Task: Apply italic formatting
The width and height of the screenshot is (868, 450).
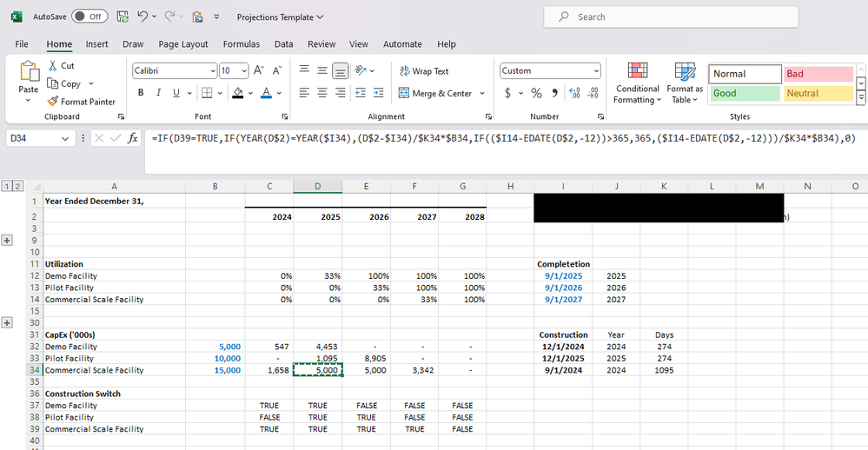Action: (x=159, y=93)
